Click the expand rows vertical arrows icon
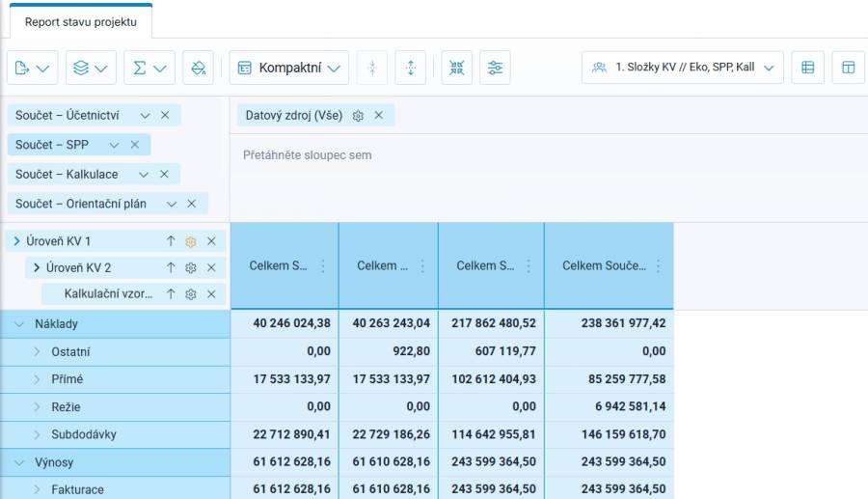The image size is (868, 499). (x=410, y=68)
